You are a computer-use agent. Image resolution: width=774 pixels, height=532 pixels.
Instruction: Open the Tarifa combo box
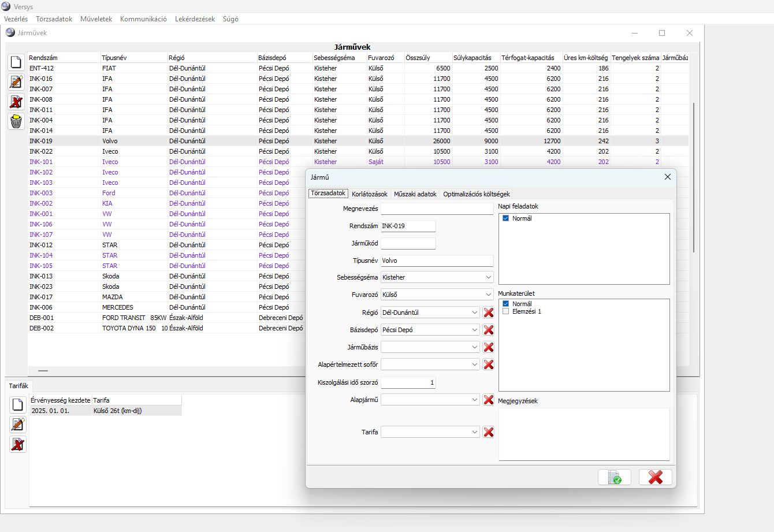coord(474,432)
